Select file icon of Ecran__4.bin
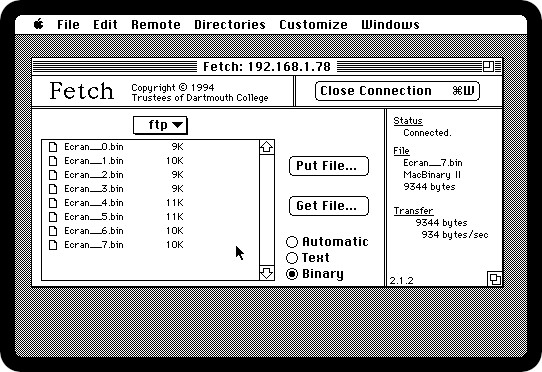 point(53,203)
